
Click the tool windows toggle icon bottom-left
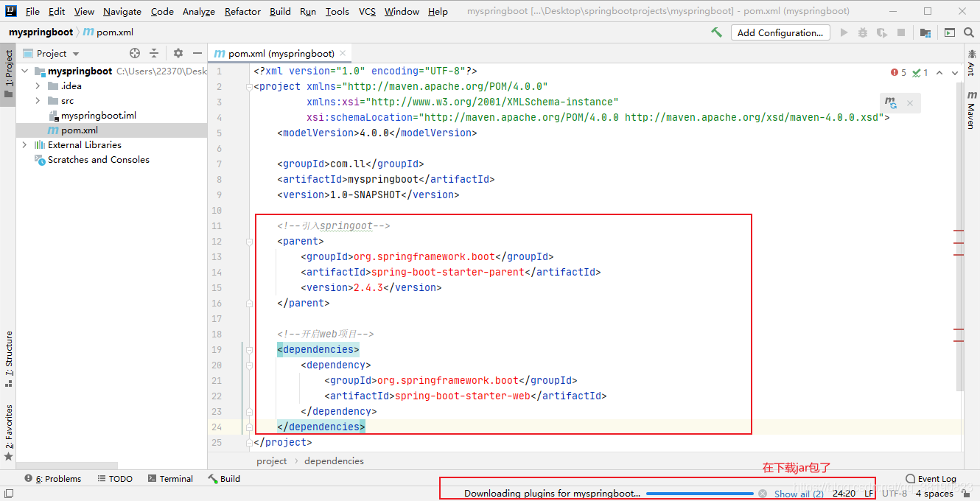coord(8,494)
